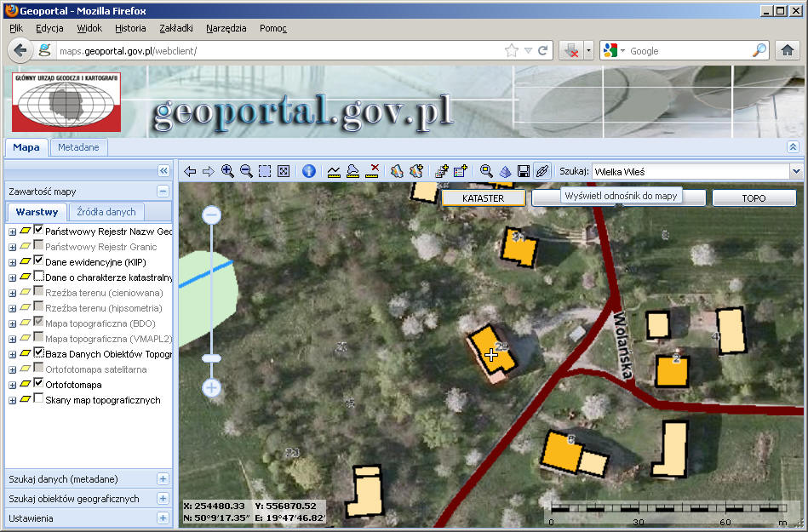Expand the Ortofotomapa tree node
This screenshot has height=532, width=808.
tap(13, 386)
